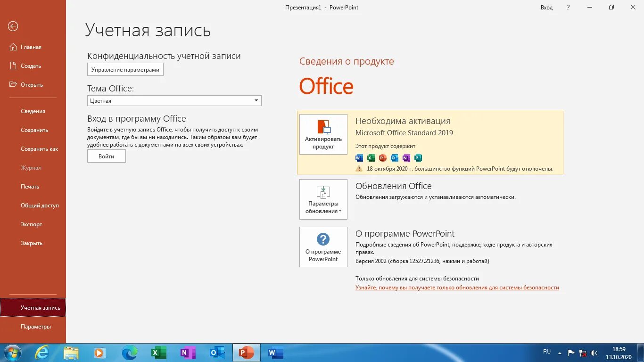Viewport: 644px width, 362px height.
Task: Click the Версия 2002 build text
Action: (422, 261)
